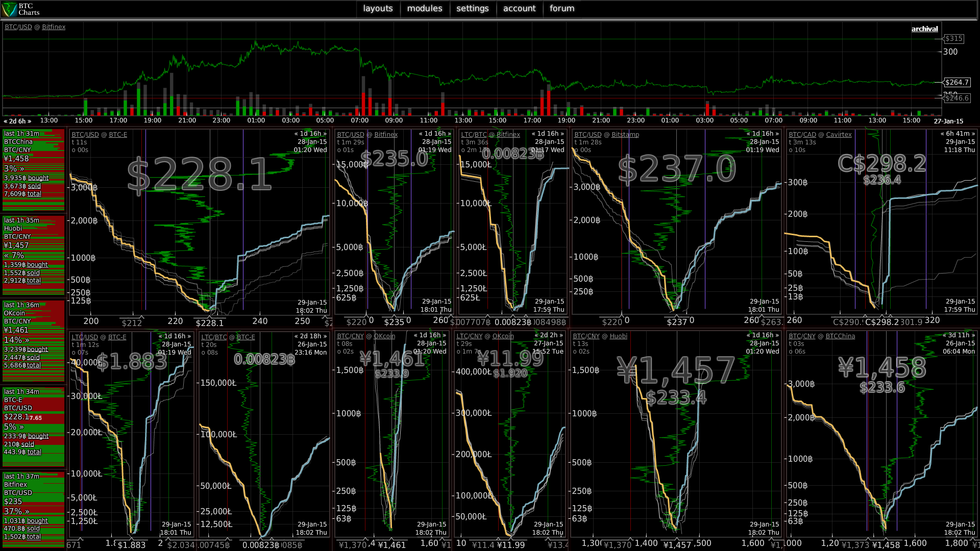Click the $228.1 axis price marker in BTC-E panel
This screenshot has height=551, width=980.
[x=209, y=323]
